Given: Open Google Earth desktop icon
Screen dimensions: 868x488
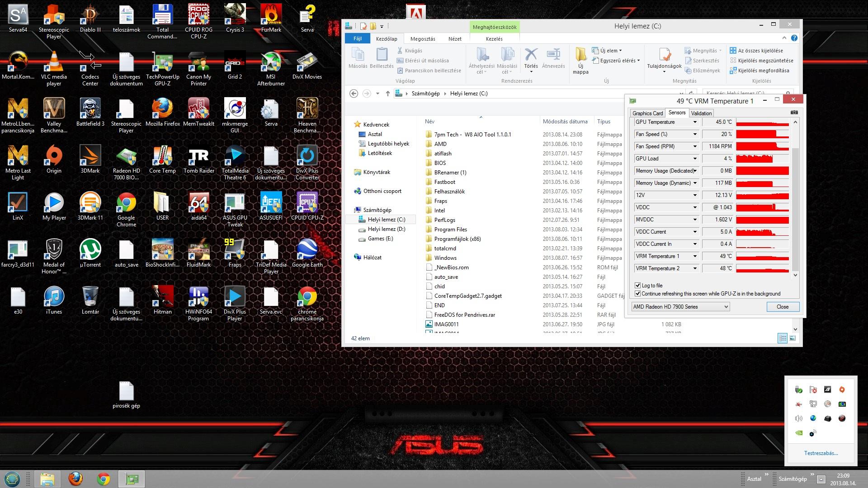Looking at the screenshot, I should tap(307, 253).
